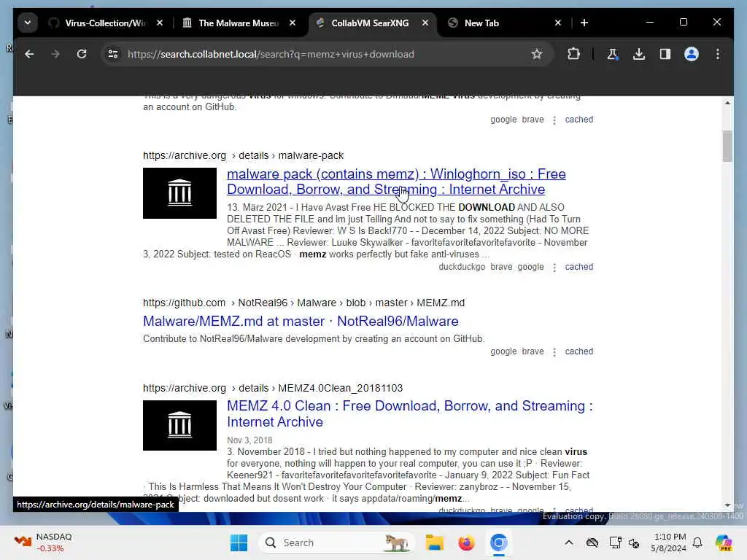Click the Chromium taskbar icon
747x560 pixels.
[x=498, y=542]
